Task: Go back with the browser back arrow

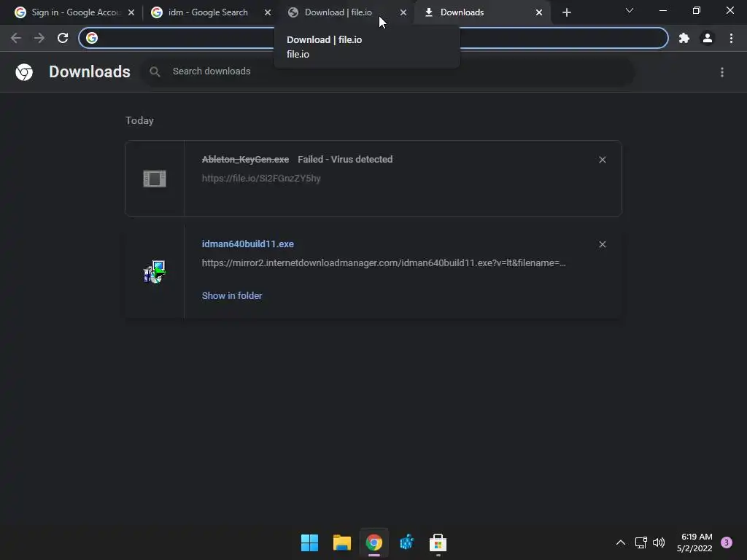Action: [16, 38]
